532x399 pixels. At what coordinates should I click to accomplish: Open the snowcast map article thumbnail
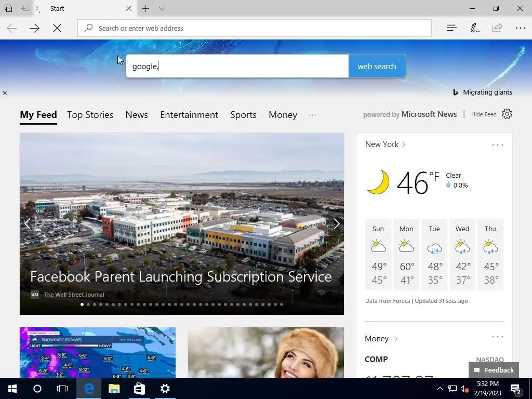[98, 353]
